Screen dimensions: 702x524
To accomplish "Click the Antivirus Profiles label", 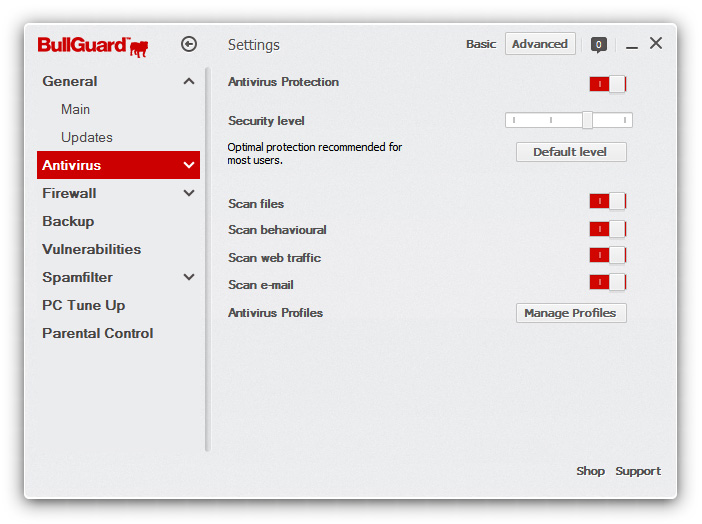I will coord(275,313).
